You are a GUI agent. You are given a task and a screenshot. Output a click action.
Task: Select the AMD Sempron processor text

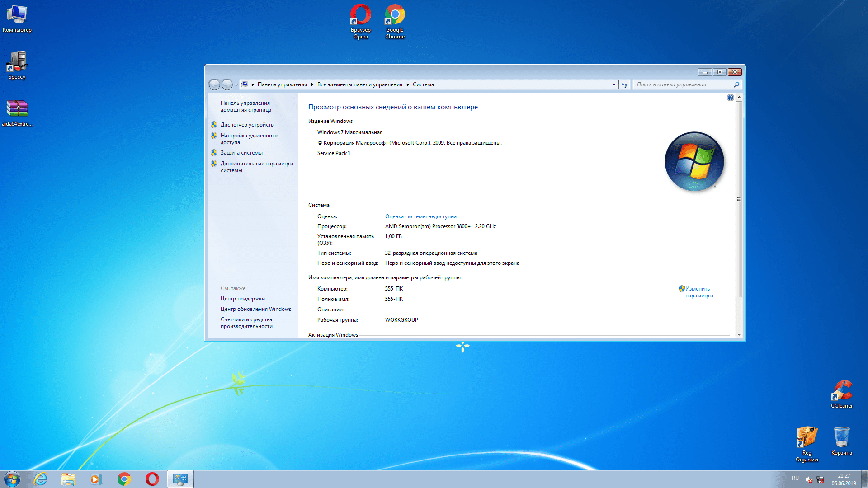pyautogui.click(x=440, y=226)
